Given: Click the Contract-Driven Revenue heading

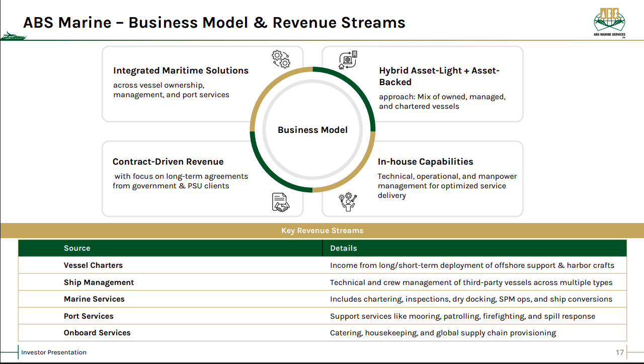Looking at the screenshot, I should pos(168,162).
